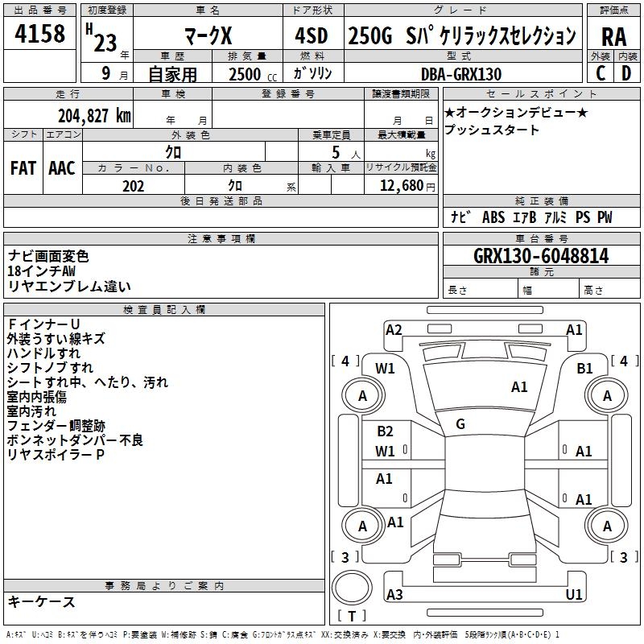The height and width of the screenshot is (644, 644).
Task: Click the front-right wheel circle marked A
Action: coord(607,395)
